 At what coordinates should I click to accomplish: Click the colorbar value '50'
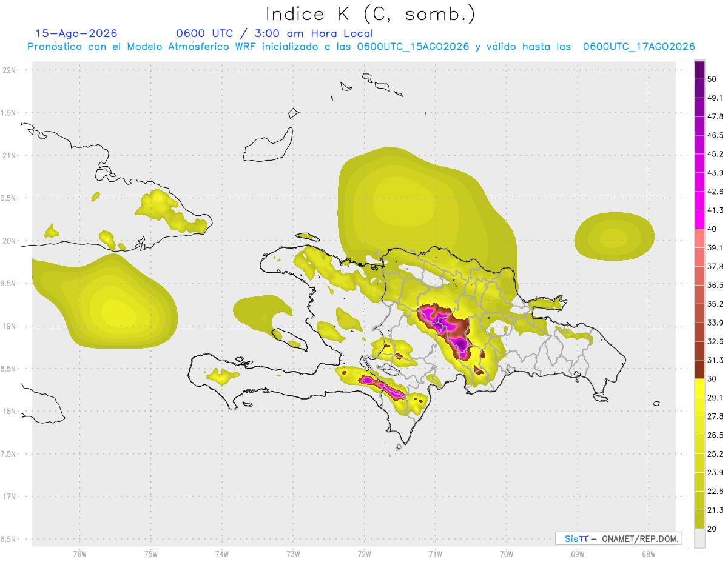tap(712, 79)
